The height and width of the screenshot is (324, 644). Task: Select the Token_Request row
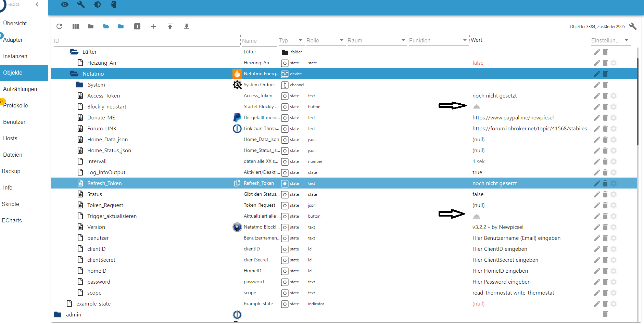[344, 205]
